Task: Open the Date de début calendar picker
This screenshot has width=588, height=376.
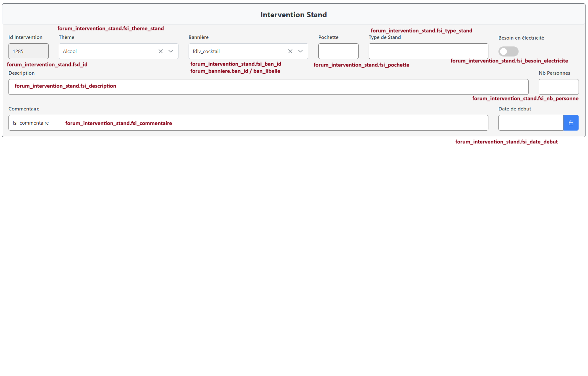Action: tap(571, 123)
